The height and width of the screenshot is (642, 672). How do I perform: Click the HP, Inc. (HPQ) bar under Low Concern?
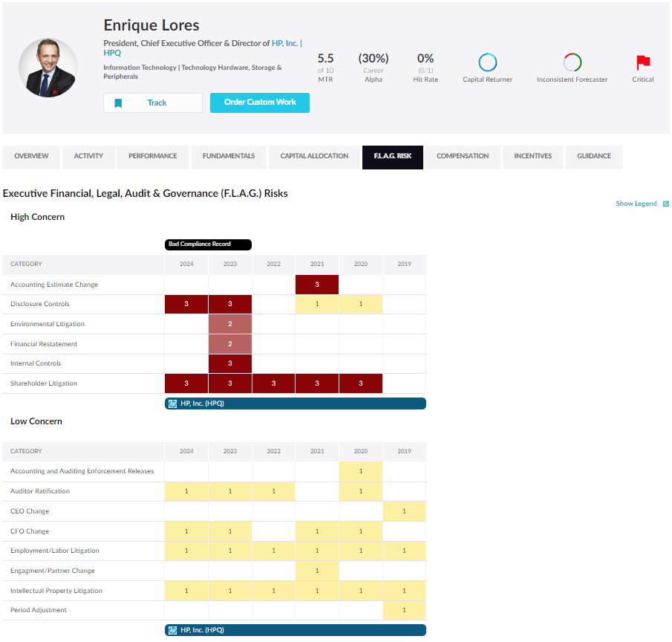[x=296, y=630]
